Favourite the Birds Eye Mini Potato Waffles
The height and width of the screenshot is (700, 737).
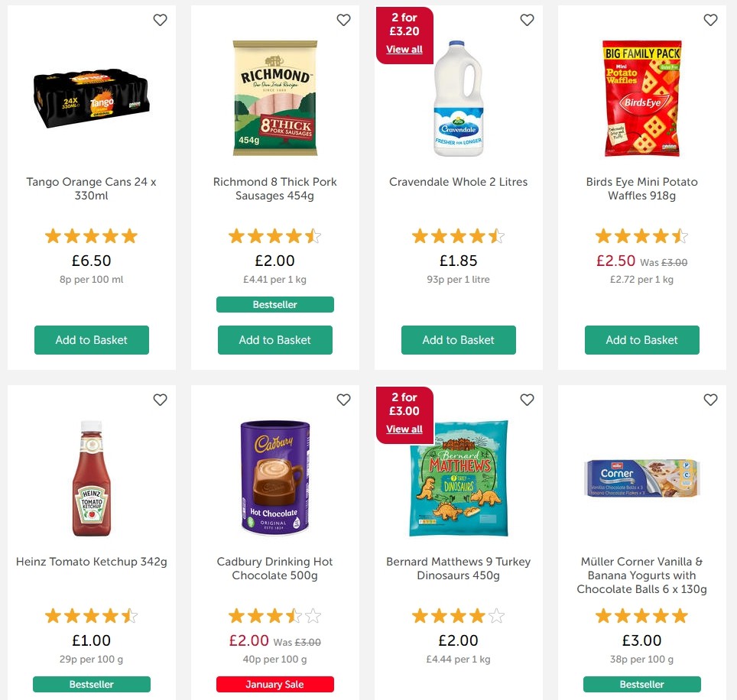[710, 20]
